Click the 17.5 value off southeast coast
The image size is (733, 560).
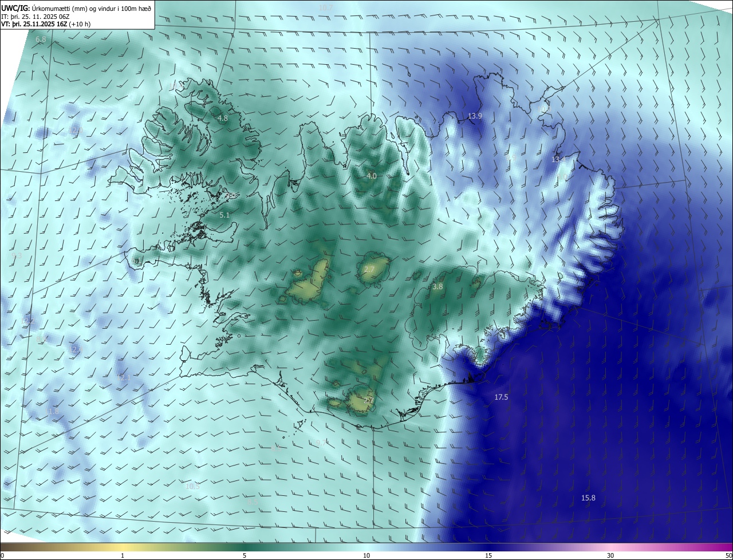501,397
